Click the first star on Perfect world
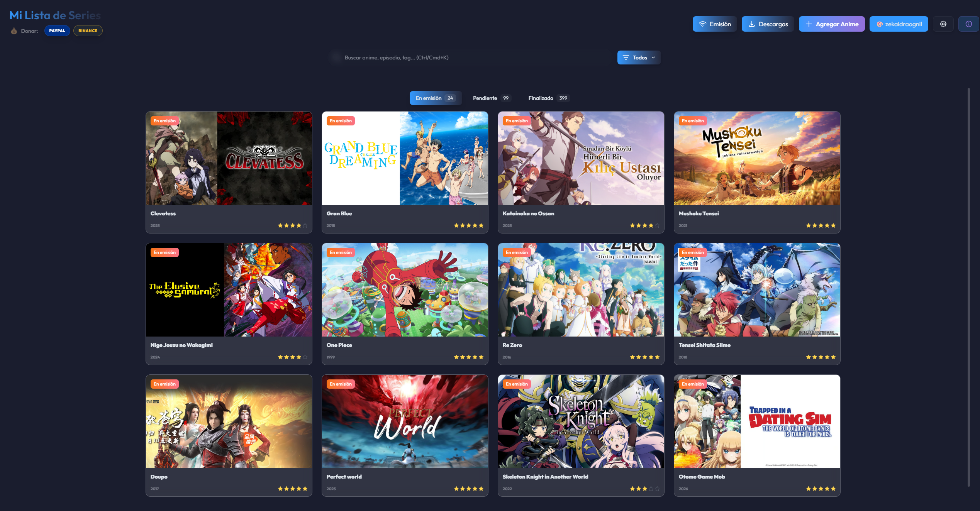Viewport: 980px width, 511px height. tap(456, 489)
